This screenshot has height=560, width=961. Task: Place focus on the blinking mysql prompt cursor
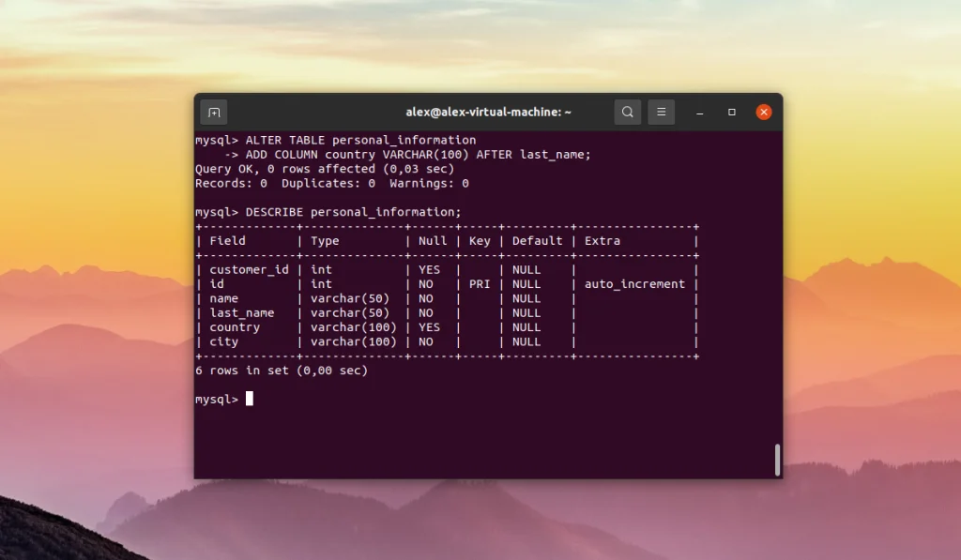pyautogui.click(x=249, y=399)
